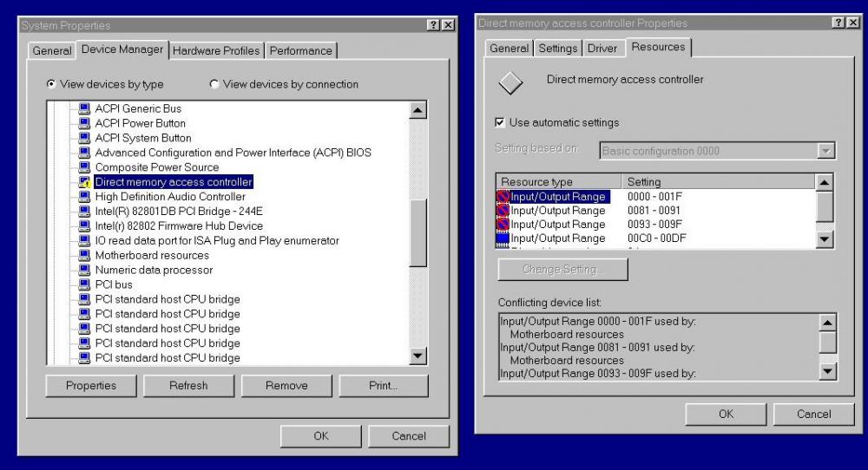Click the Direct memory access controller warning icon
Screen dimensions: 868x470
tap(84, 182)
